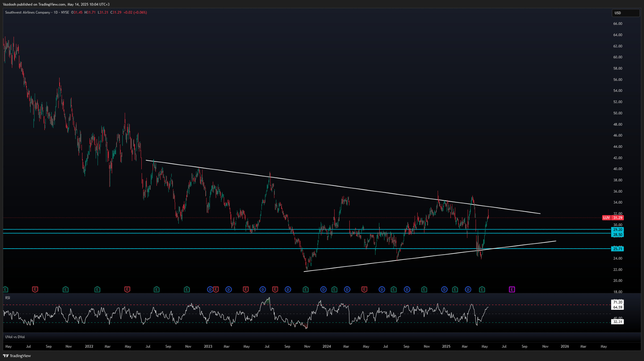Click the green earnings marker near late January 2025
Screen dimensions: 644x361
pos(455,290)
